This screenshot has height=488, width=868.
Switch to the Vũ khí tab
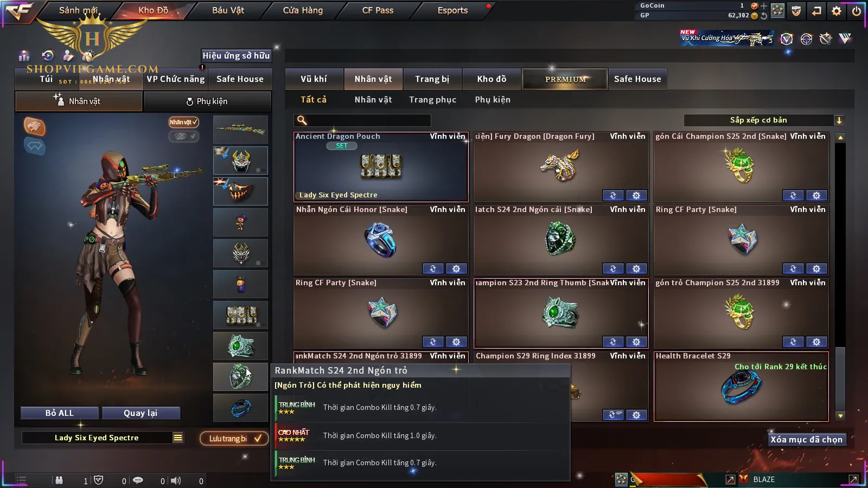pyautogui.click(x=314, y=79)
